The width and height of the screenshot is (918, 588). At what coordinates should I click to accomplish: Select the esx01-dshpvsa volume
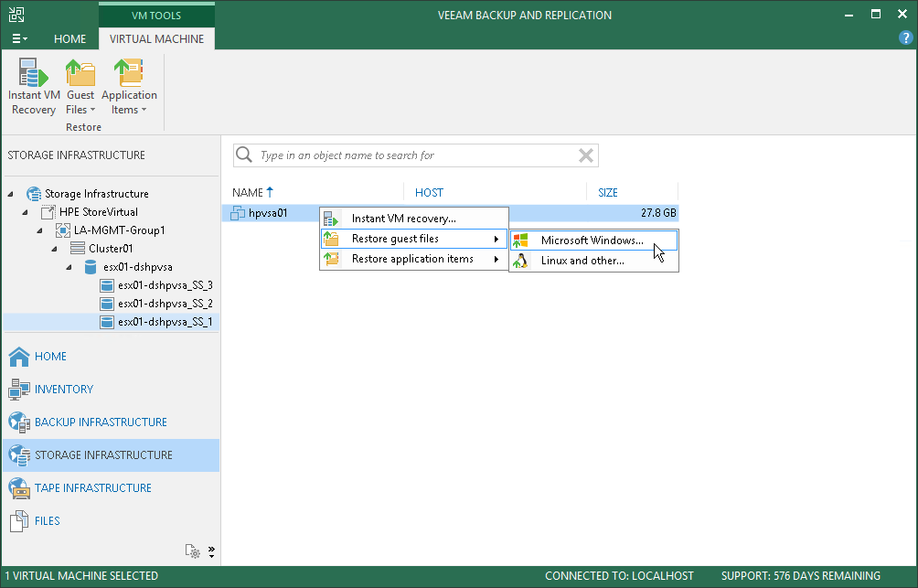coord(137,267)
